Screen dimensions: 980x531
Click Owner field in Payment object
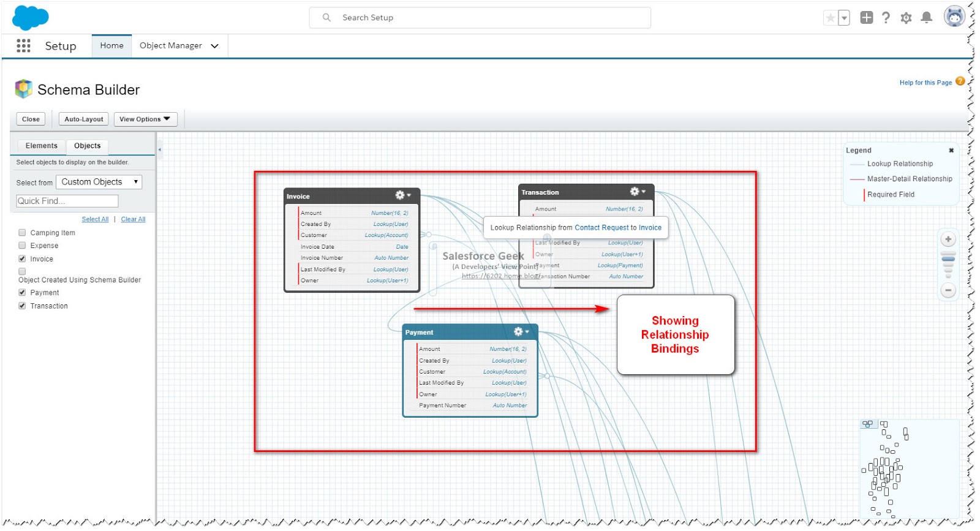[x=472, y=394]
